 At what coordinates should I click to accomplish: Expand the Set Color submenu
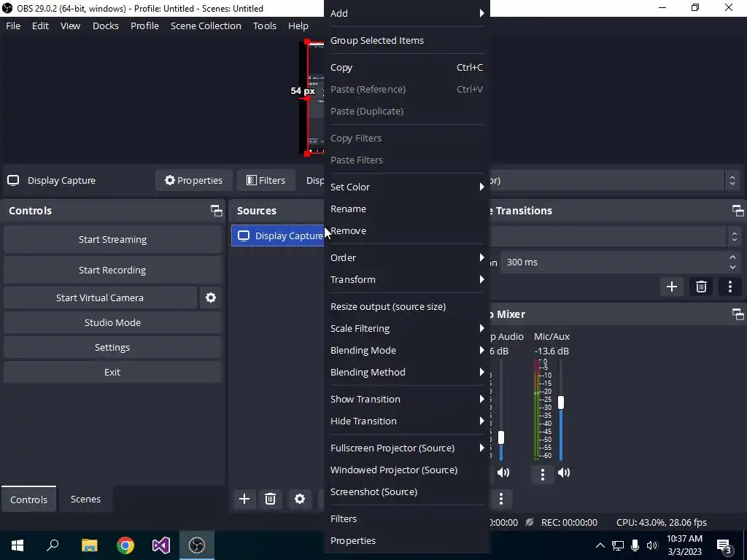[407, 187]
